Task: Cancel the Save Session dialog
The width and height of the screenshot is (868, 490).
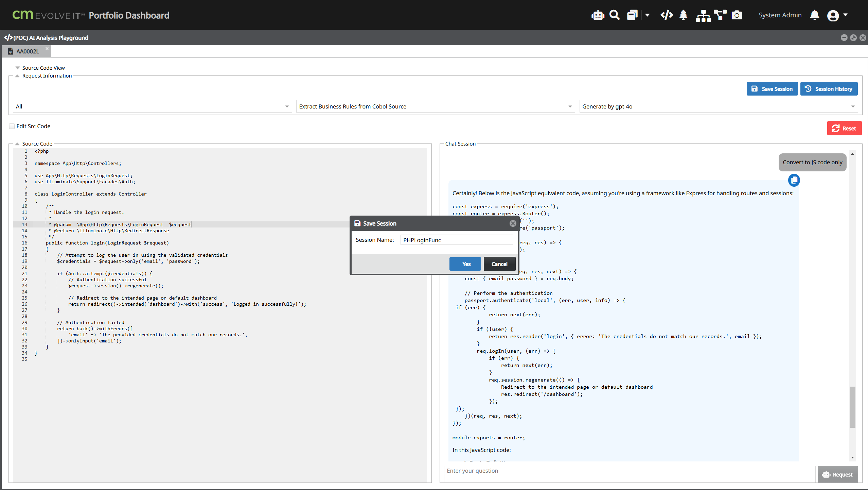Action: (499, 264)
